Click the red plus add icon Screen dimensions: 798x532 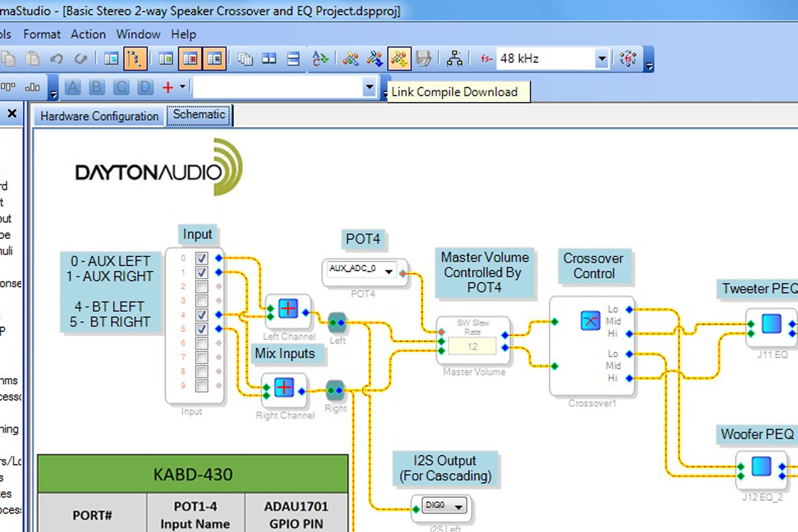[167, 87]
